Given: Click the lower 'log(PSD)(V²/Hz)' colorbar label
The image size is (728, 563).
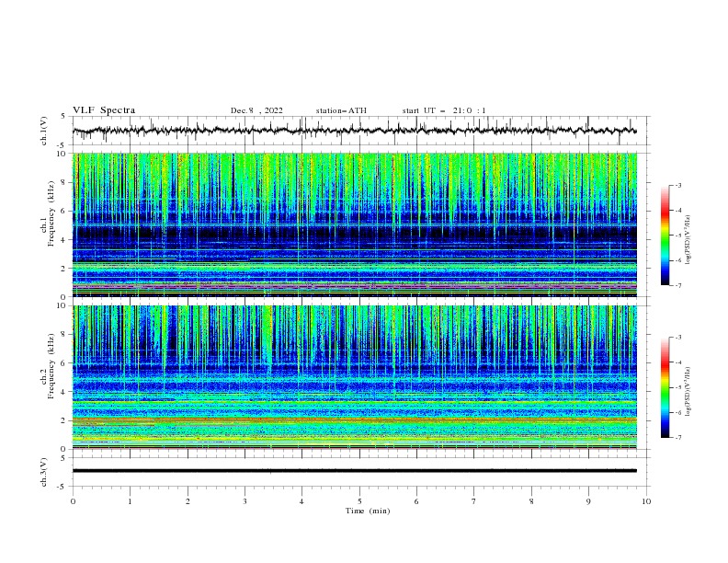Looking at the screenshot, I should [x=688, y=392].
